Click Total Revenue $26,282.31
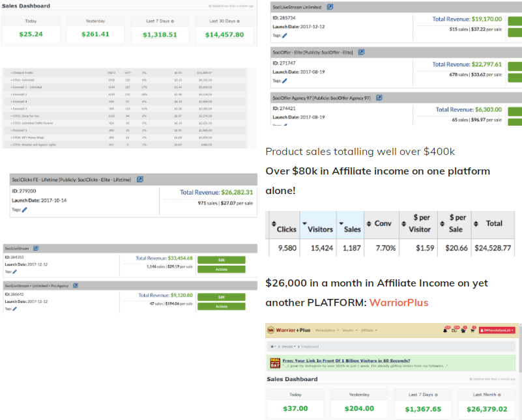 coord(216,192)
